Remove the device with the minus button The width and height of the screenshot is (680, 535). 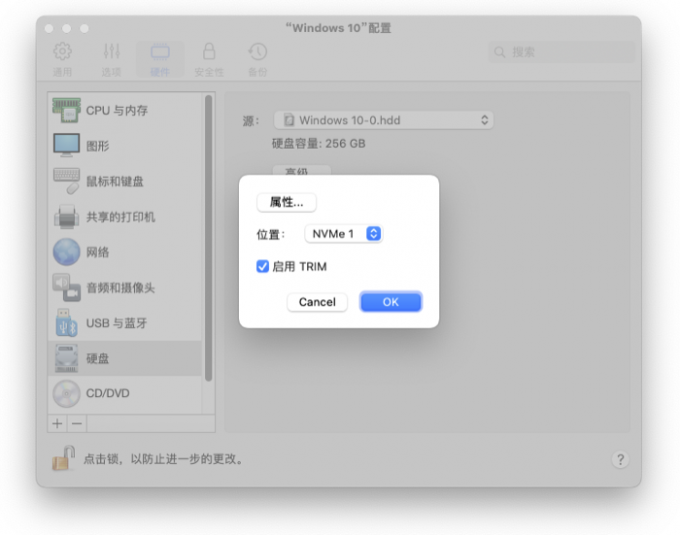77,424
